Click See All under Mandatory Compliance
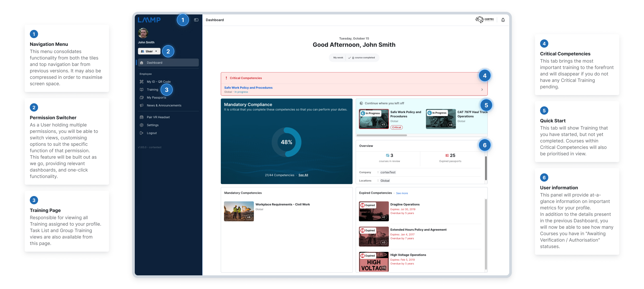The image size is (644, 289). click(x=303, y=175)
